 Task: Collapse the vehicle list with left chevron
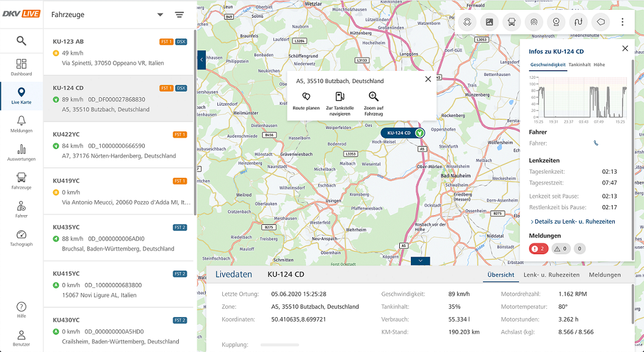(x=201, y=59)
